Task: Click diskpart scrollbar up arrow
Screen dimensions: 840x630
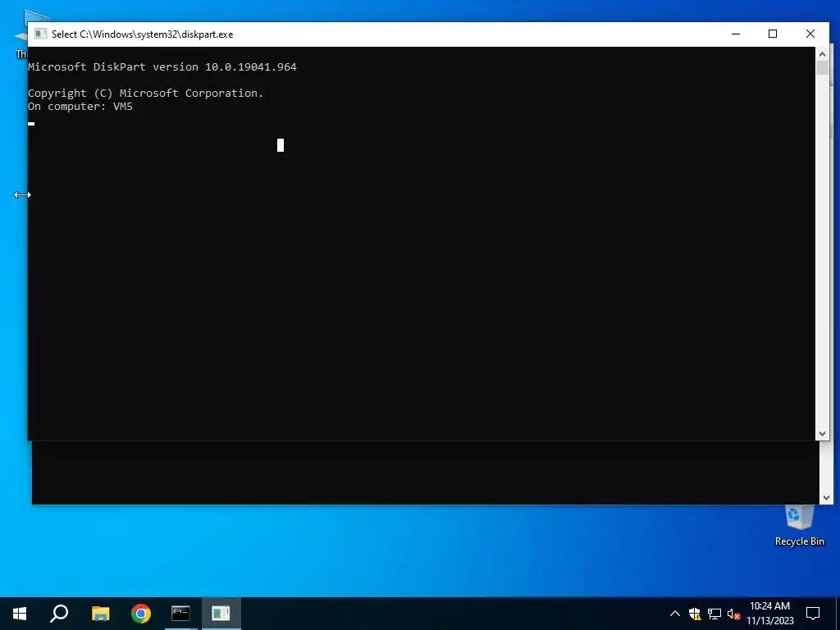Action: [x=822, y=54]
